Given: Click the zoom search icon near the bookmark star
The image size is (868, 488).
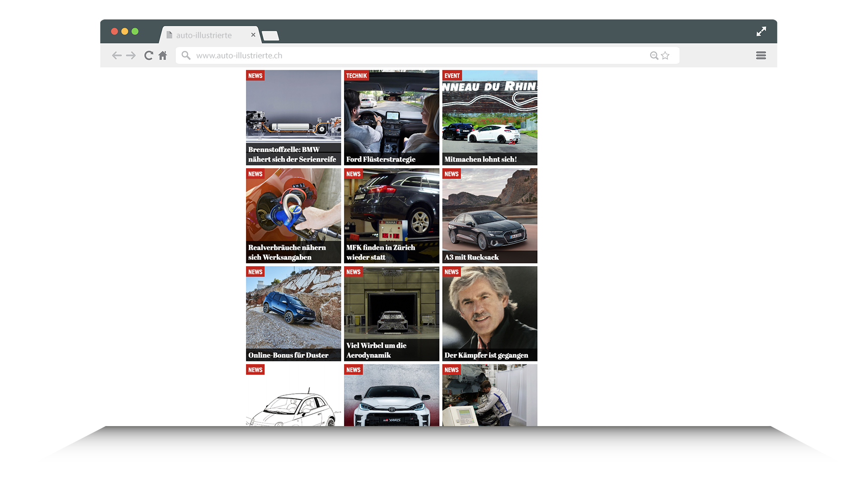Looking at the screenshot, I should (654, 55).
